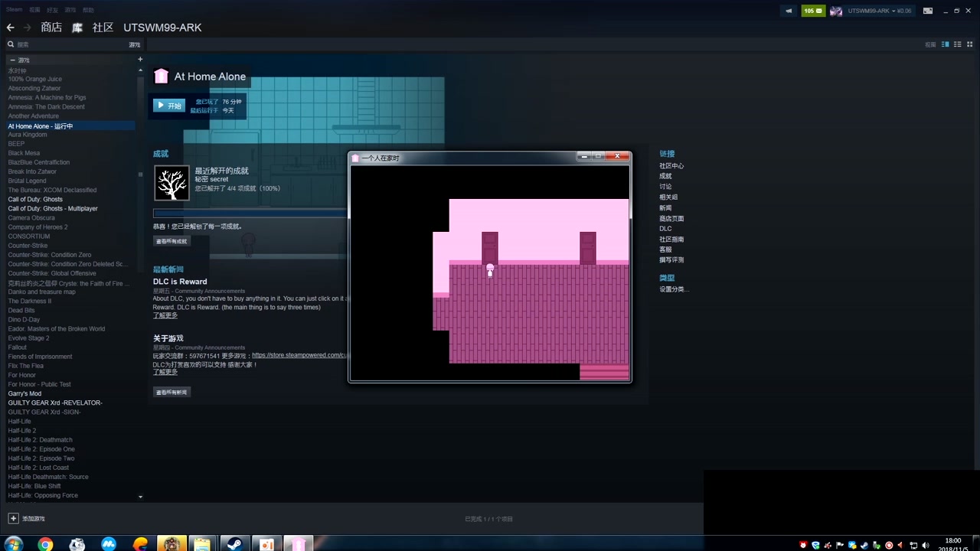Click the pink character in game window
Viewport: 980px width, 551px height.
click(490, 270)
